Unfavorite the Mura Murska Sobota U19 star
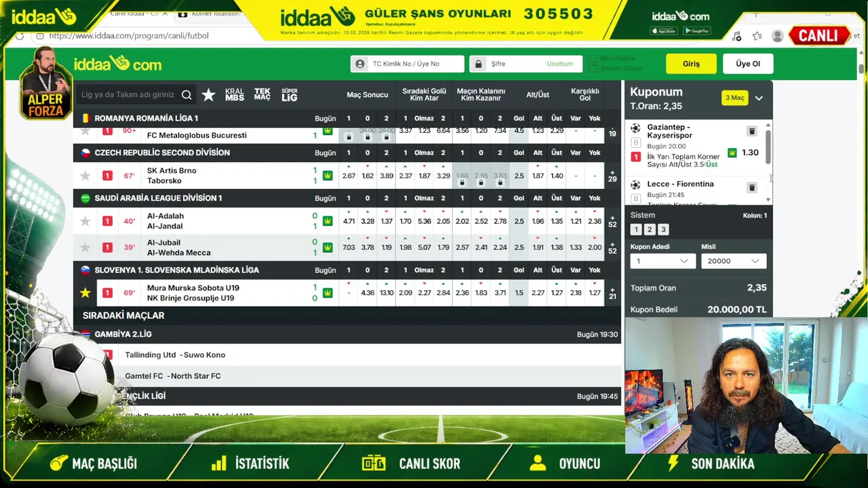Image resolution: width=868 pixels, height=488 pixels. [x=85, y=293]
